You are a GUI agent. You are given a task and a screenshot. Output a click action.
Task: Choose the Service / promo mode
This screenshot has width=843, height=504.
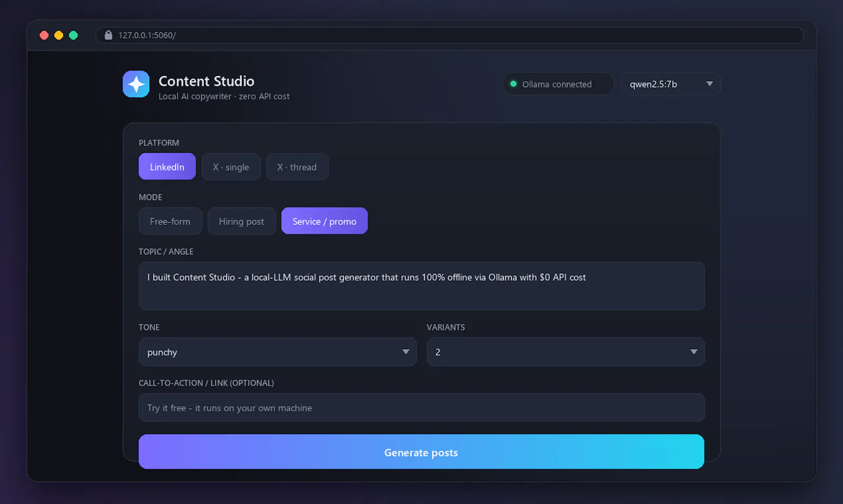click(325, 221)
